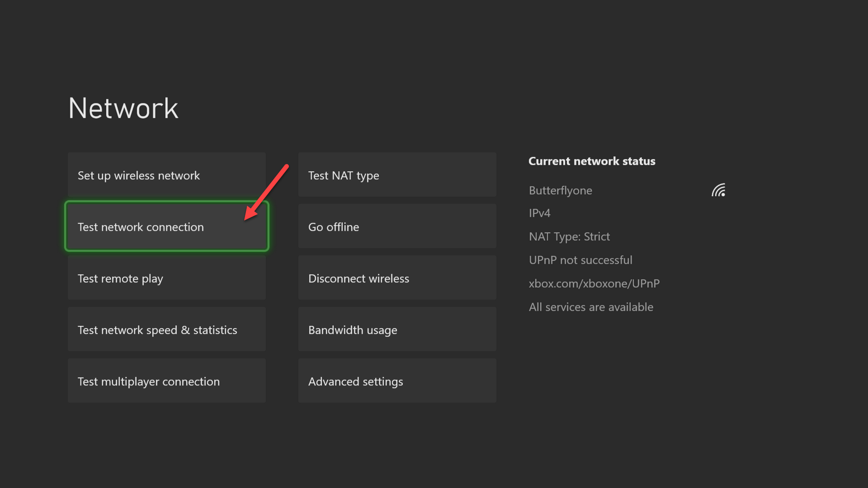868x488 pixels.
Task: Click the Current network status heading
Action: (x=592, y=161)
